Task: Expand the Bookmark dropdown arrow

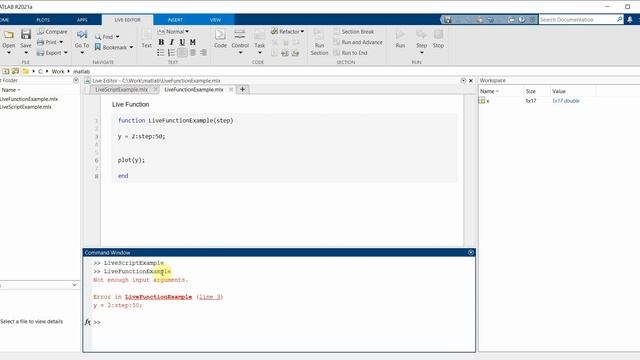Action: click(131, 47)
